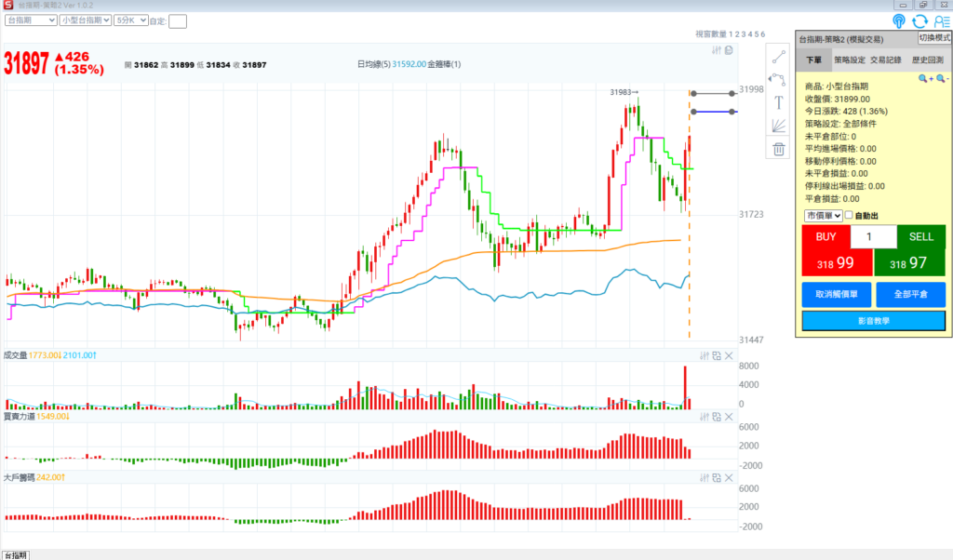Click the 全部平倉 close-all button

[x=910, y=295]
